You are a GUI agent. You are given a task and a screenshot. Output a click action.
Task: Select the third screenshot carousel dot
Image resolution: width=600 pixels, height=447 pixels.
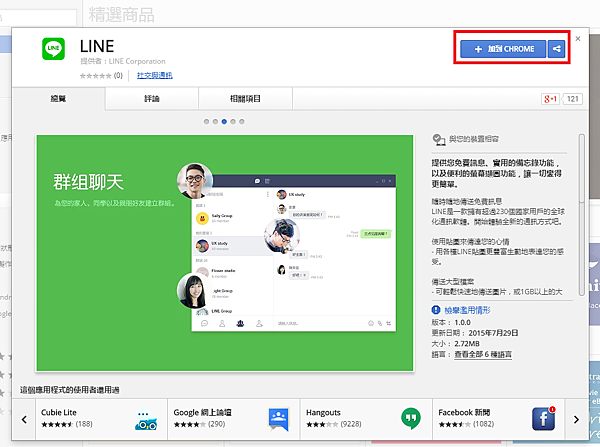pyautogui.click(x=224, y=122)
